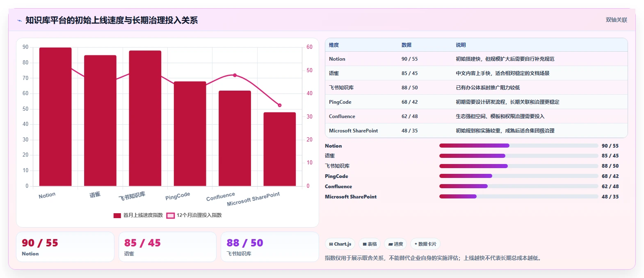The image size is (644, 278).
Task: Click the Notion label in the progress list
Action: [333, 146]
